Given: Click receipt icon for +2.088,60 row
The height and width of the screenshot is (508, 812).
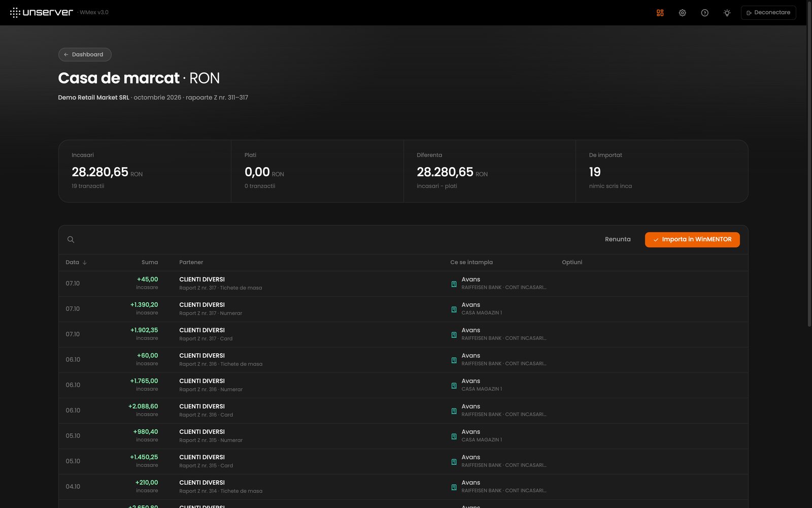Looking at the screenshot, I should pos(454,411).
